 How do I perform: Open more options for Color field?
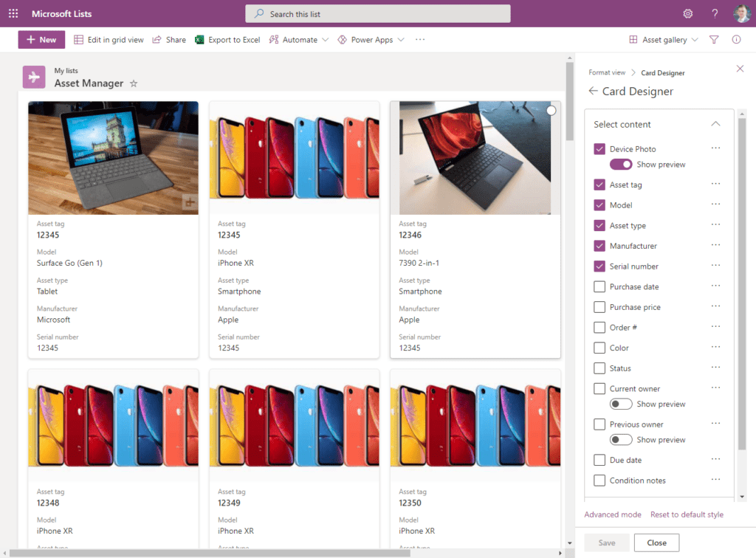click(x=715, y=347)
